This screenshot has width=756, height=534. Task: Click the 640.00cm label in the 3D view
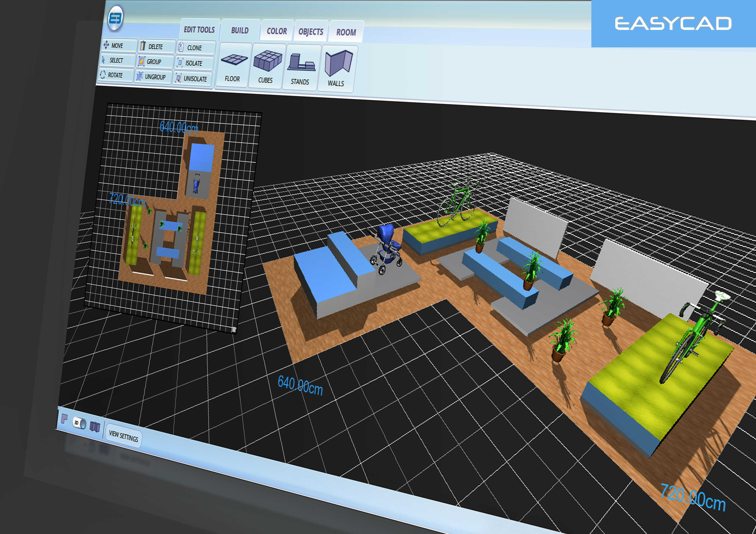click(x=300, y=386)
